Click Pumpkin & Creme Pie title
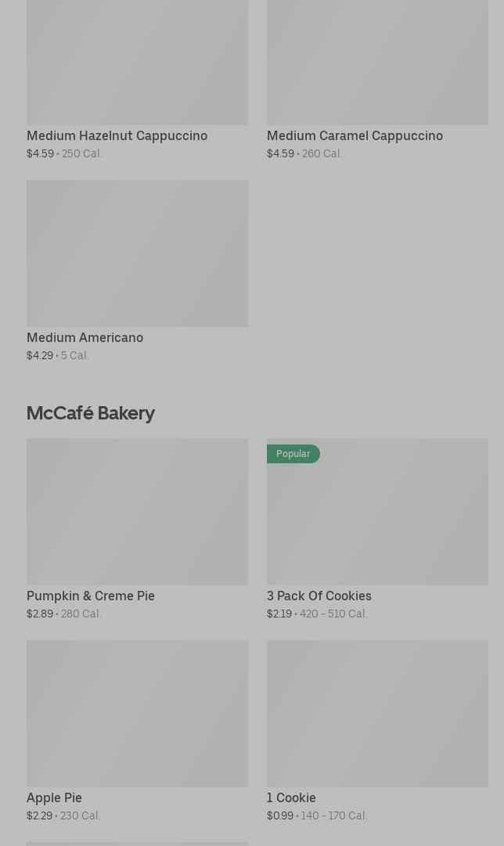 click(91, 596)
